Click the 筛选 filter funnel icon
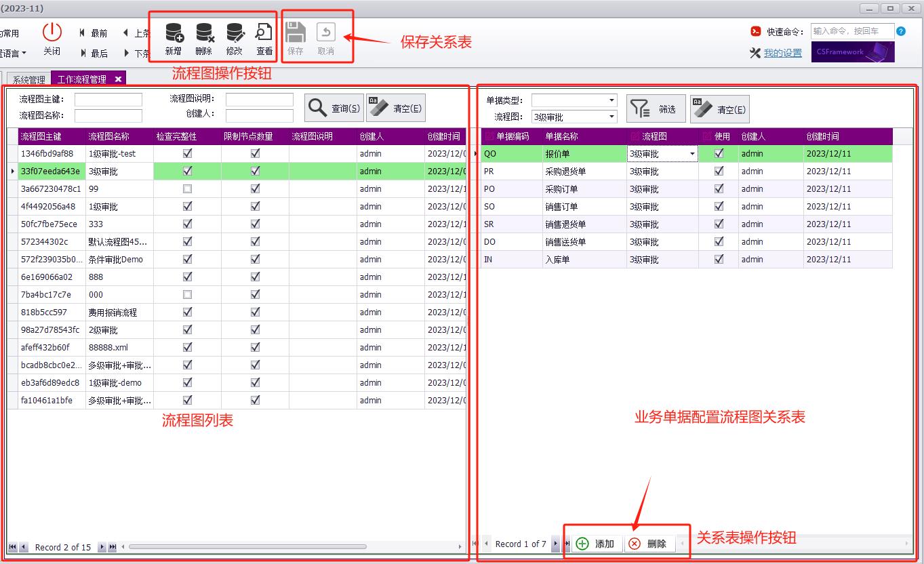 639,108
